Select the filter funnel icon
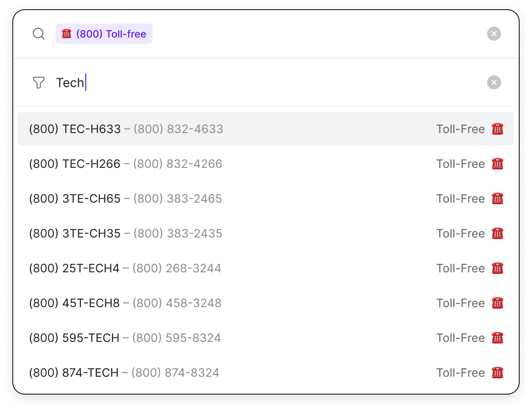The width and height of the screenshot is (532, 410). point(38,82)
